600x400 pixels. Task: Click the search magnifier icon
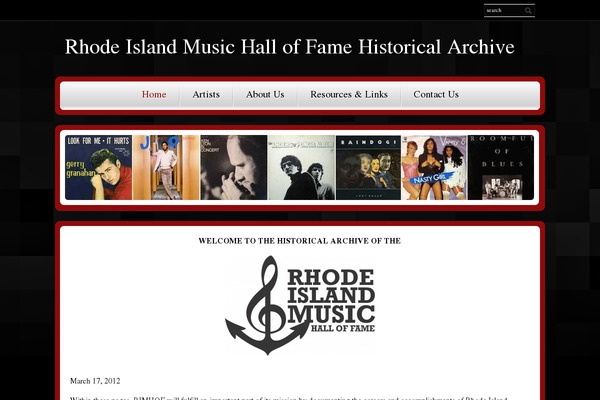[x=528, y=11]
